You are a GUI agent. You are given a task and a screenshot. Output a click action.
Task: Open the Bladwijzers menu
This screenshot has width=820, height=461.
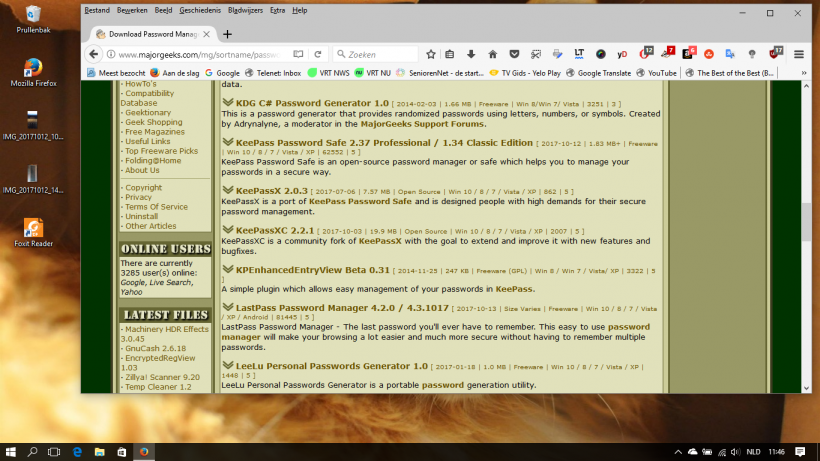pos(245,10)
